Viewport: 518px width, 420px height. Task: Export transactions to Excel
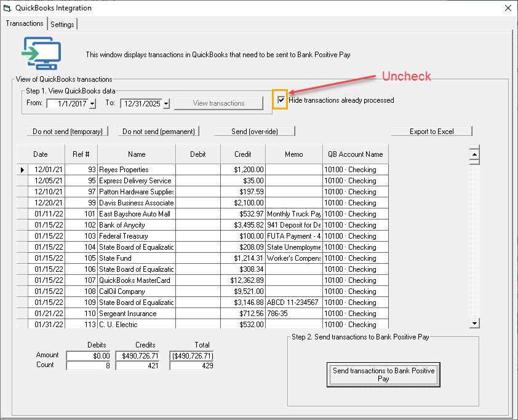coord(431,132)
